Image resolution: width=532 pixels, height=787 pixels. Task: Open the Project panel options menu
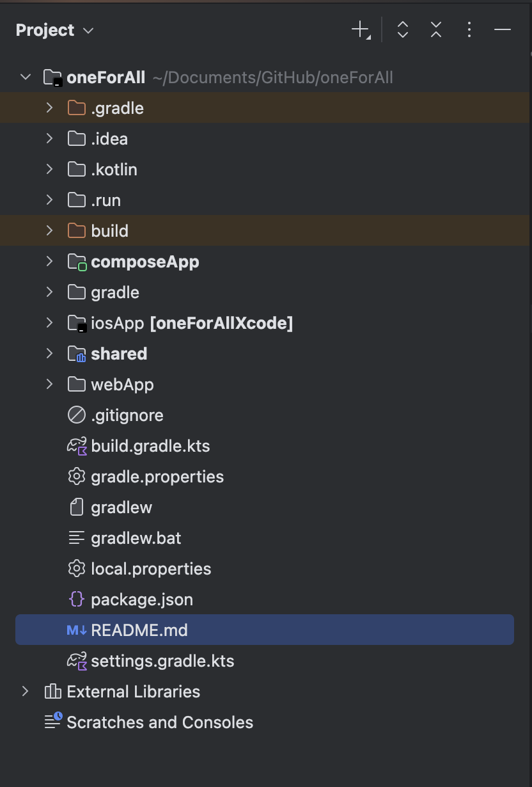click(x=469, y=29)
